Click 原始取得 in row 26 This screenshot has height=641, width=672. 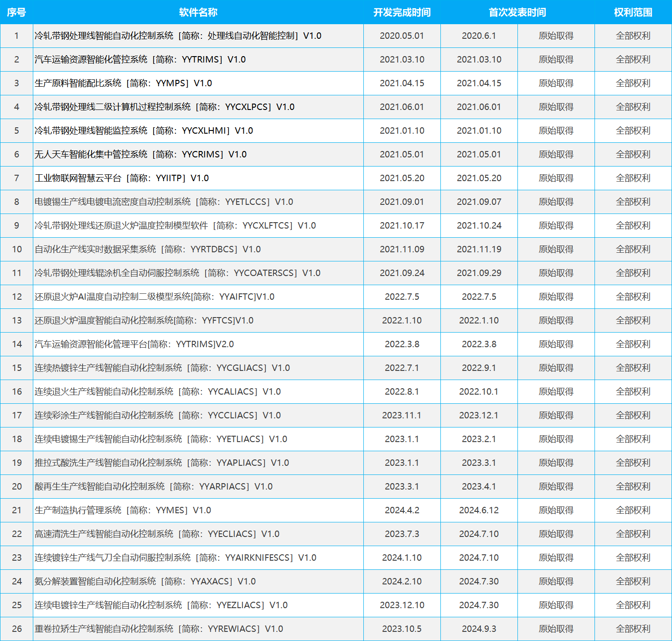pyautogui.click(x=556, y=629)
